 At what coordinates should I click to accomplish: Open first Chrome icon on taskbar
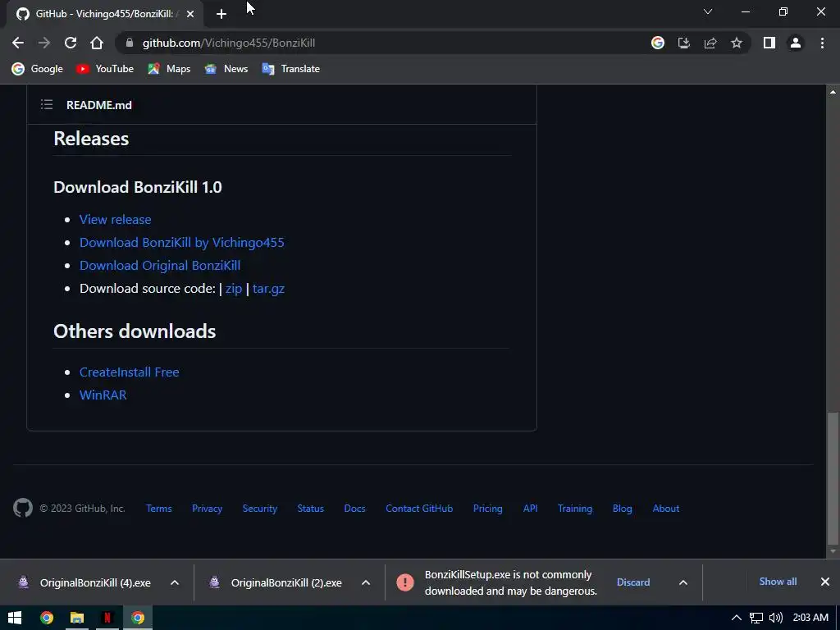coord(47,618)
